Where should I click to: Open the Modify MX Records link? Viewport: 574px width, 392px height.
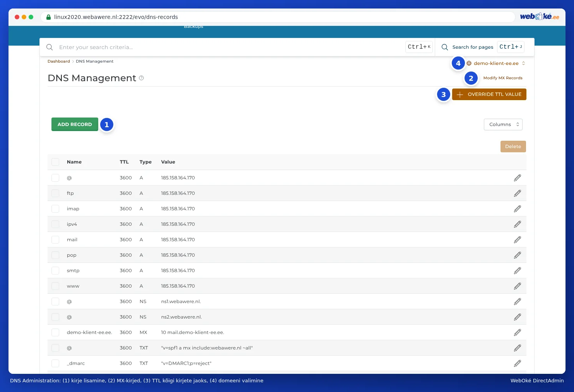coord(503,78)
